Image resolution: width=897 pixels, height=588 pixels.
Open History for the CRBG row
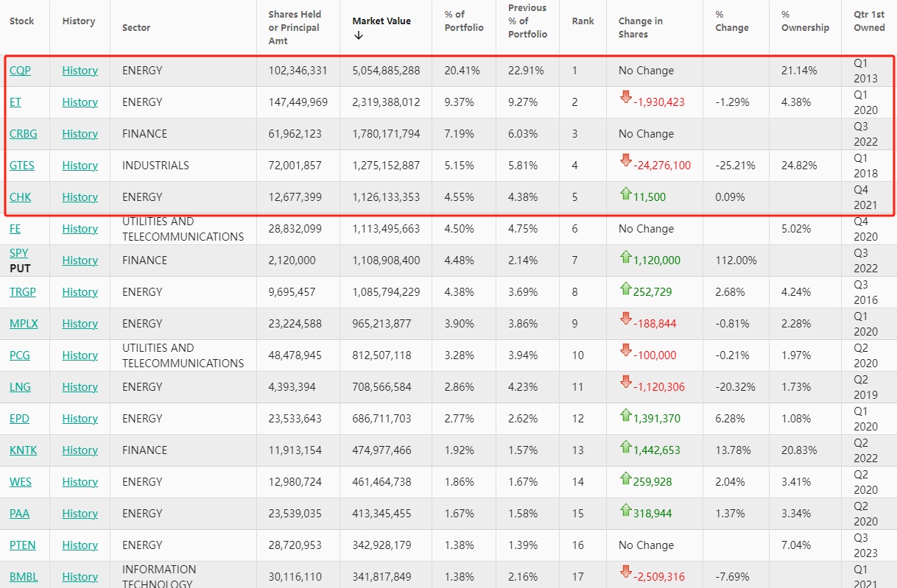[x=80, y=134]
